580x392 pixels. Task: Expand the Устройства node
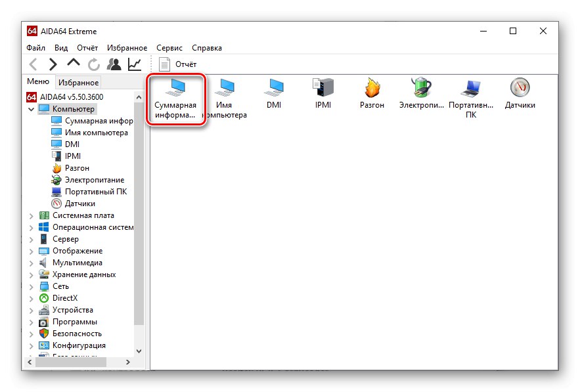coord(32,311)
